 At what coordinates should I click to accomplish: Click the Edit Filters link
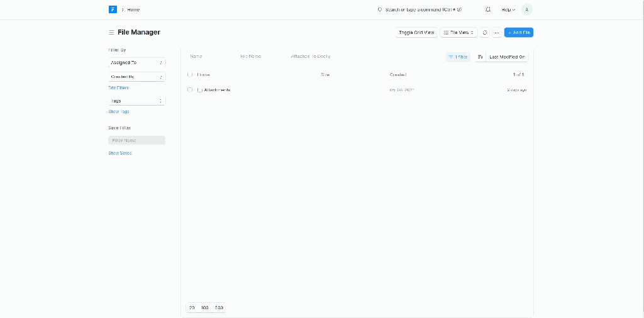(x=118, y=88)
